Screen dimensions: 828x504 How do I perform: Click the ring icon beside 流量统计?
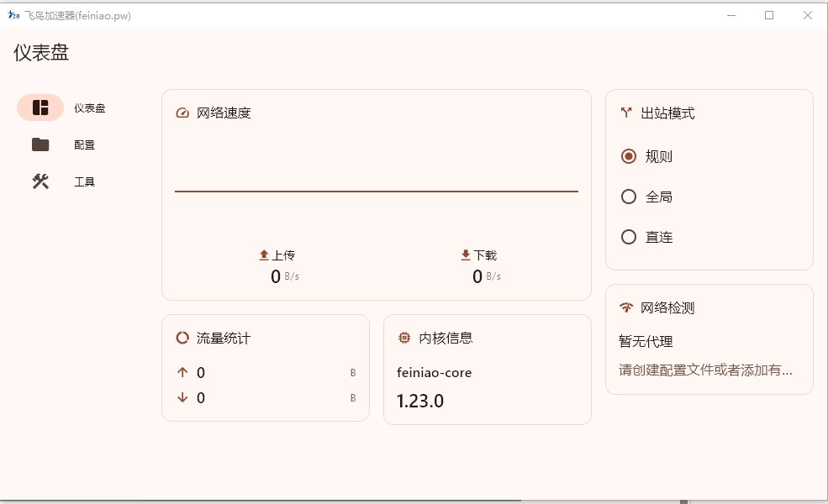click(x=182, y=338)
